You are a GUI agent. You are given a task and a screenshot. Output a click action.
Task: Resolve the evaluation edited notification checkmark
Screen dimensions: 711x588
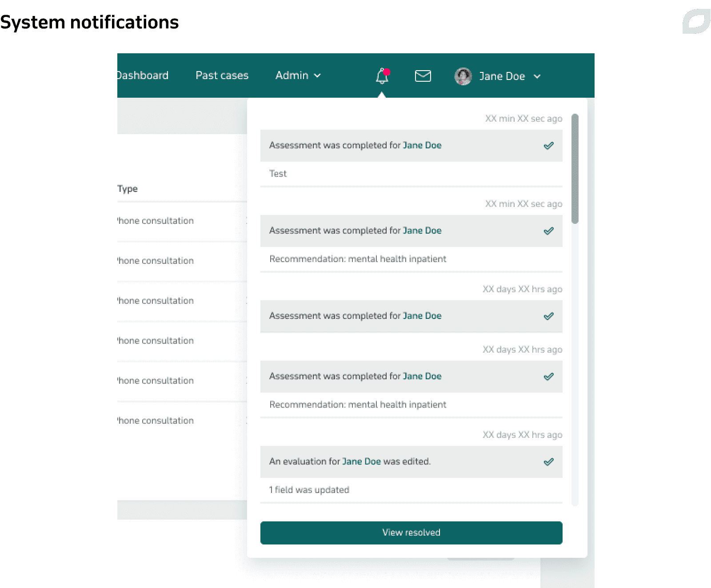pos(549,462)
